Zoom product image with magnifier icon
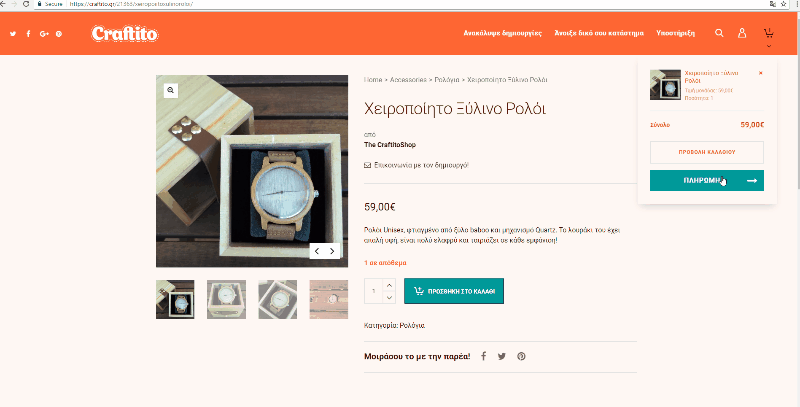800x407 pixels. (170, 90)
